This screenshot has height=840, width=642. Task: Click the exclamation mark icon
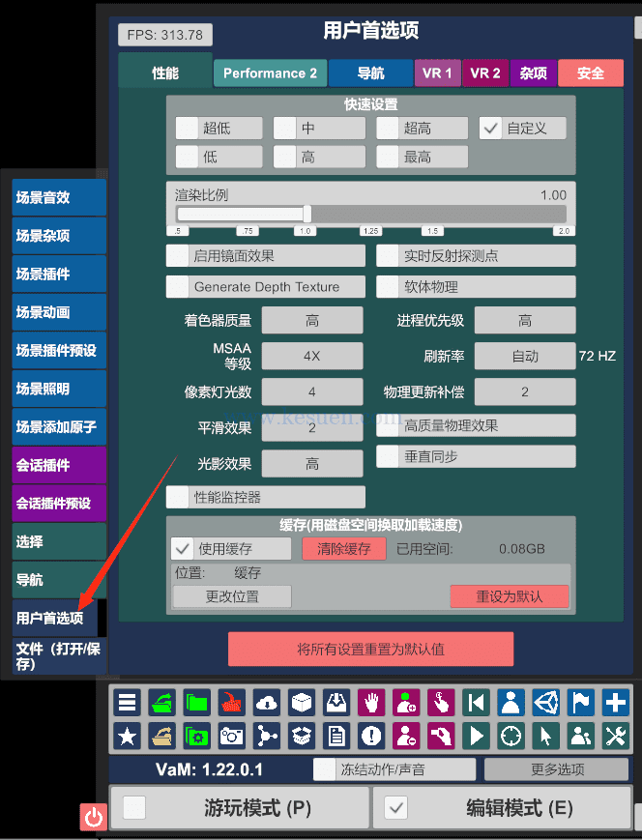coord(371,736)
